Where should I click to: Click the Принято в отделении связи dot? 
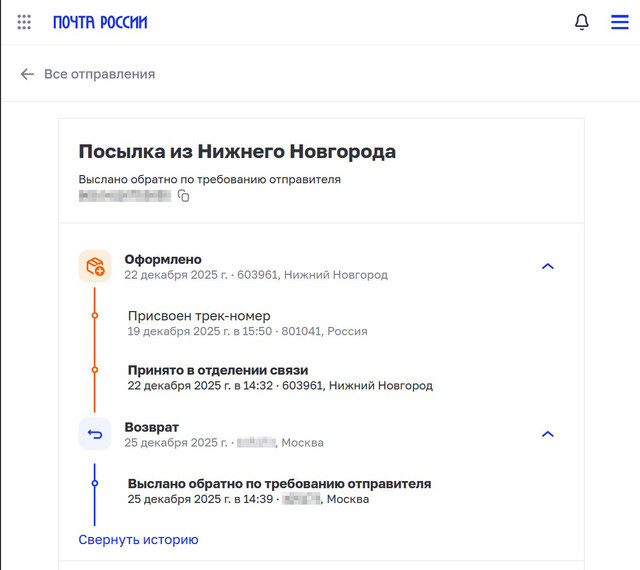coord(95,370)
